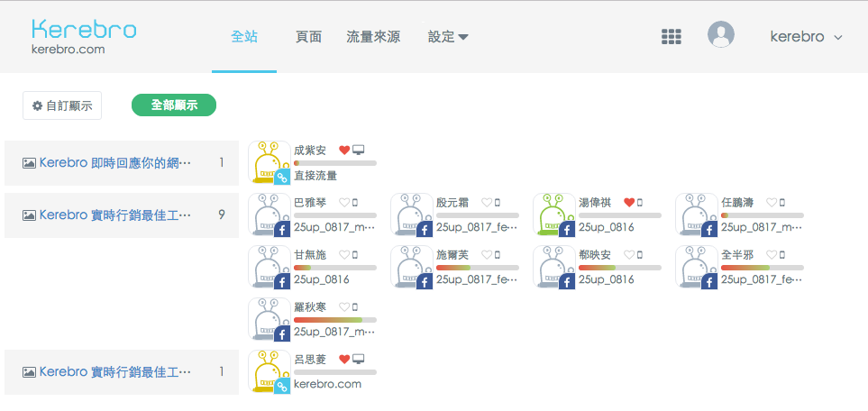Click the Kerebro logo

(x=83, y=36)
